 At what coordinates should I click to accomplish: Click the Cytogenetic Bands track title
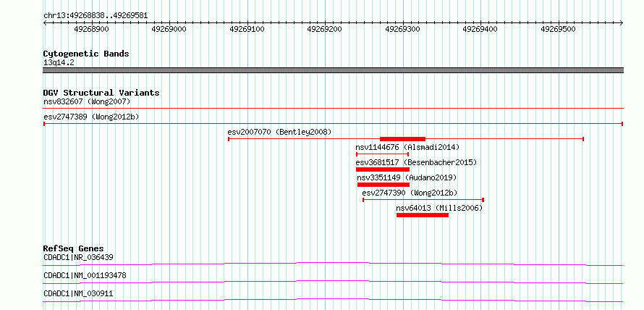(x=86, y=54)
